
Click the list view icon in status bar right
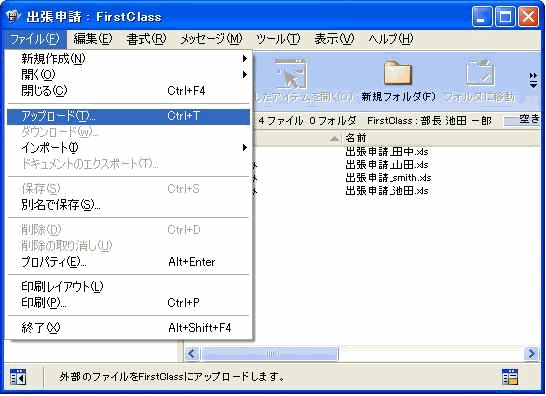510,377
